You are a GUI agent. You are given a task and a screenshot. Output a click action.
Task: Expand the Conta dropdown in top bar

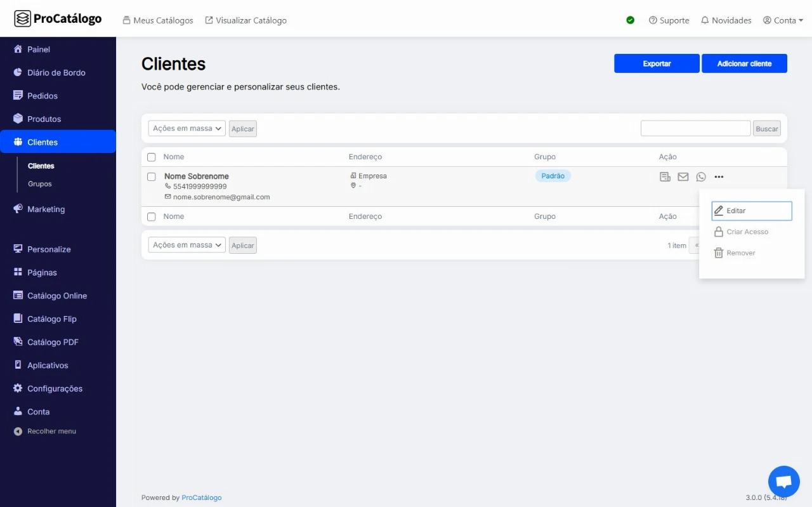[783, 20]
